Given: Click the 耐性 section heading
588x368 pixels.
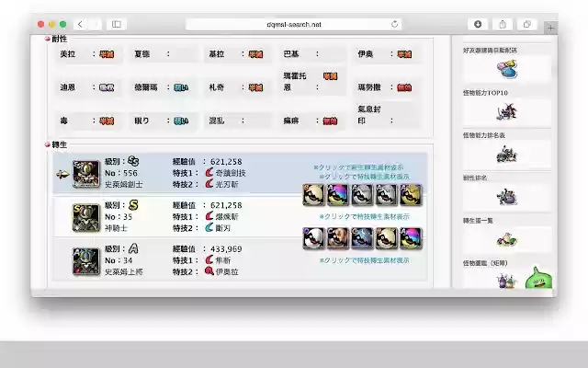Looking at the screenshot, I should coord(59,39).
